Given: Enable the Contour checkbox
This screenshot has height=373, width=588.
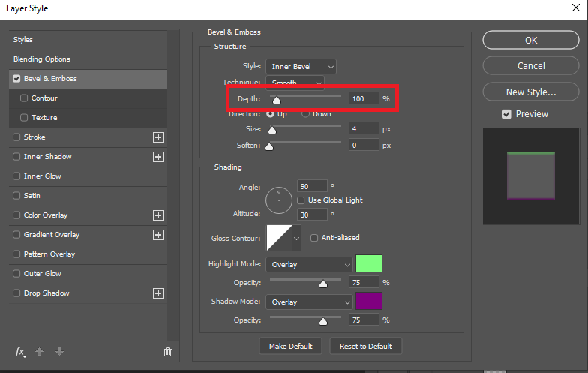Looking at the screenshot, I should [24, 98].
